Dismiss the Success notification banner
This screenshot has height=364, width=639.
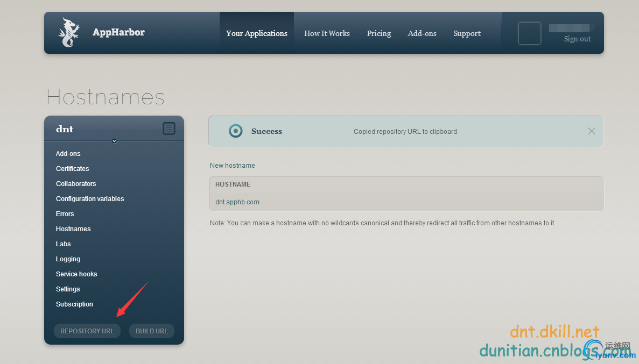[591, 131]
